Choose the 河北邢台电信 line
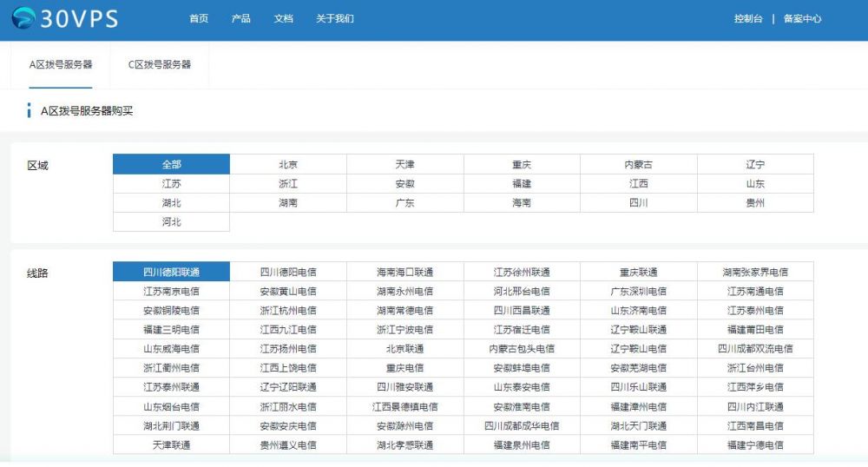This screenshot has width=868, height=467. click(522, 291)
